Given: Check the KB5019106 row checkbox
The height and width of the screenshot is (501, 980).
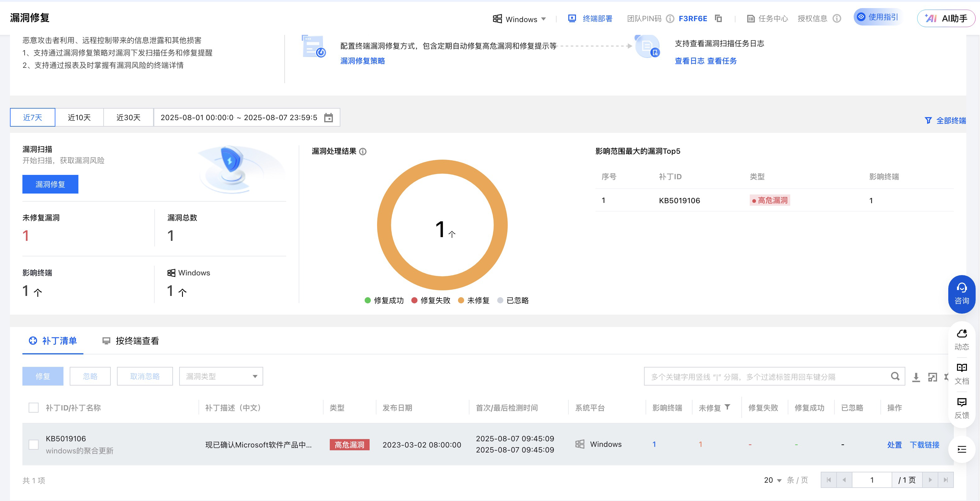Looking at the screenshot, I should 34,444.
